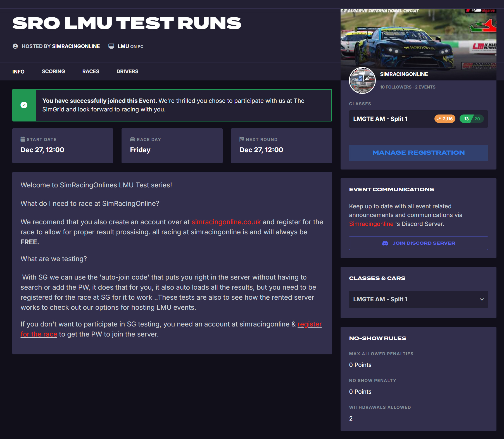Switch to the SCORING tab
Screen dimensions: 504x439
pyautogui.click(x=53, y=71)
